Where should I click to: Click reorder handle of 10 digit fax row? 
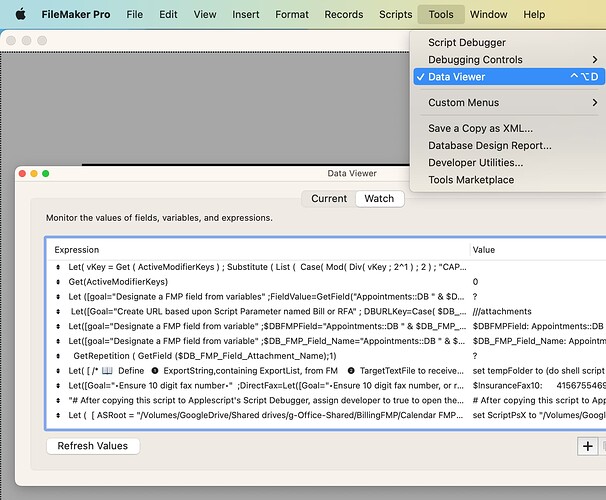[x=58, y=386]
